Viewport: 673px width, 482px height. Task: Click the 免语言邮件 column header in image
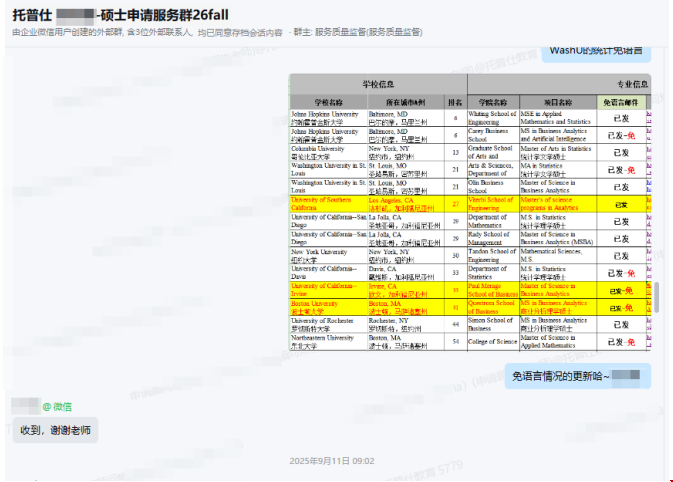[621, 102]
